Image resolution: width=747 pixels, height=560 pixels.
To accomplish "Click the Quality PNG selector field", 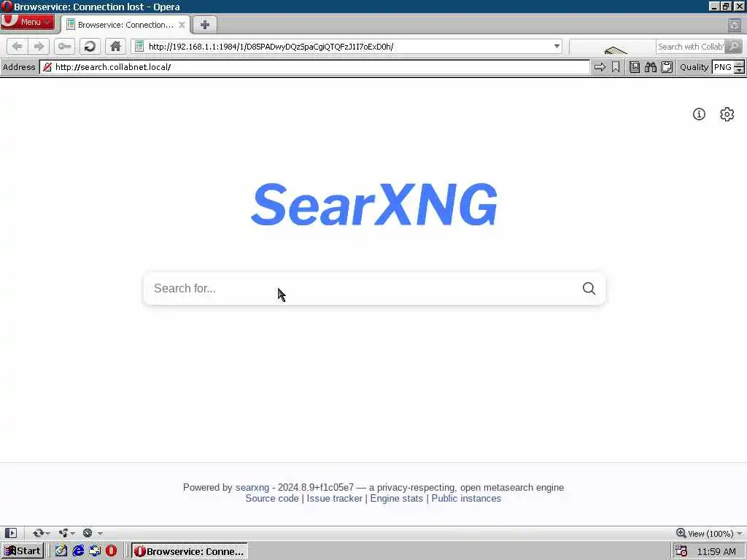I will (723, 67).
